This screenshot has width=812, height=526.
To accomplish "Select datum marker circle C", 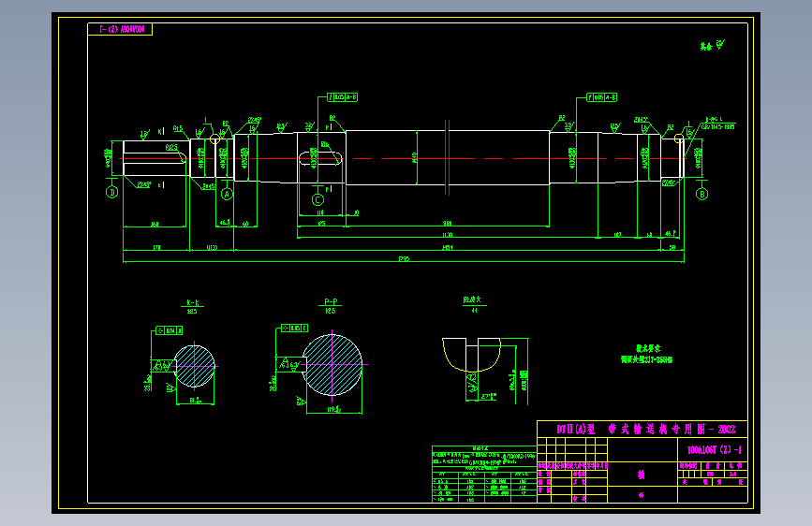I will (318, 200).
